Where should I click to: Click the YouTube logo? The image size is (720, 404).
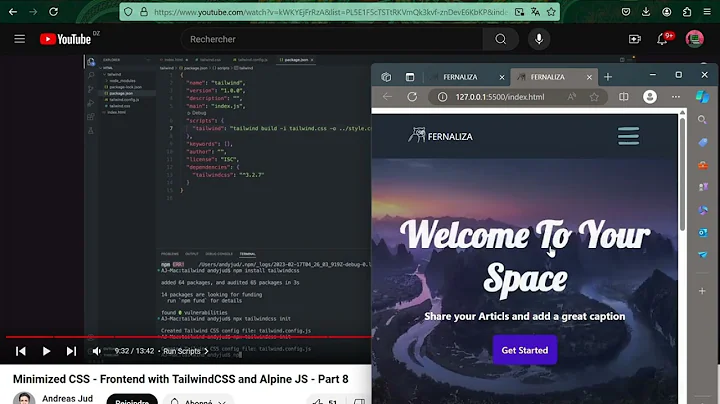point(65,39)
